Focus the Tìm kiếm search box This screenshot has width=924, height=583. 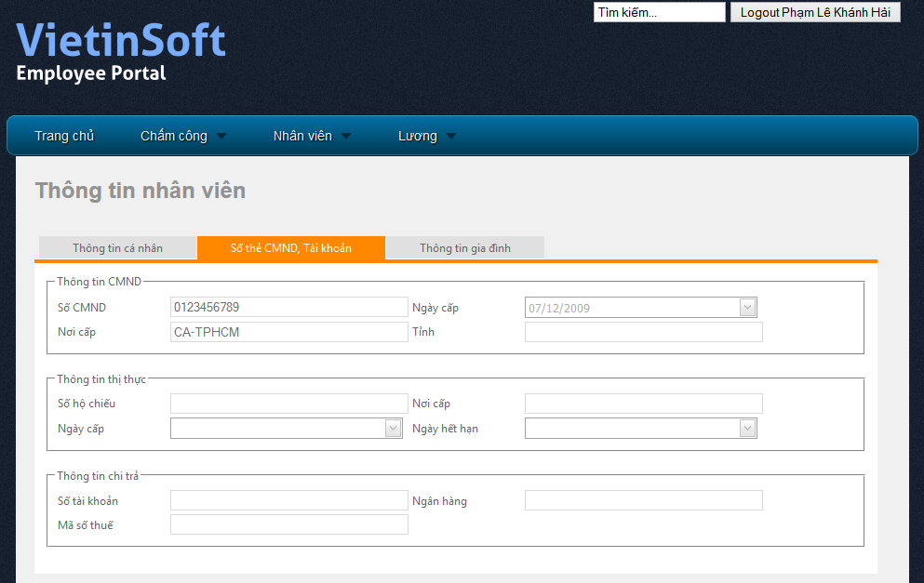pyautogui.click(x=659, y=13)
